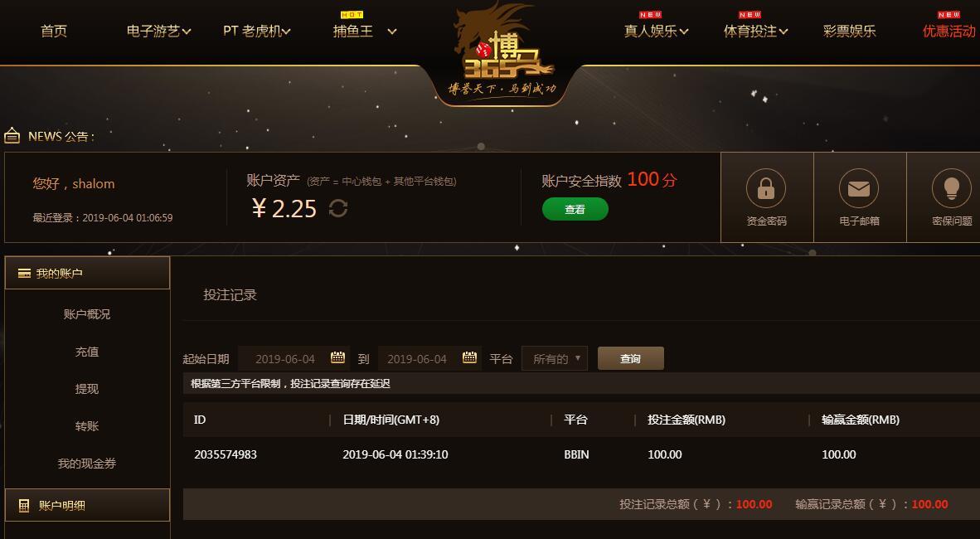Expand the 真人娱乐 menu
This screenshot has width=980, height=539.
pos(657,31)
